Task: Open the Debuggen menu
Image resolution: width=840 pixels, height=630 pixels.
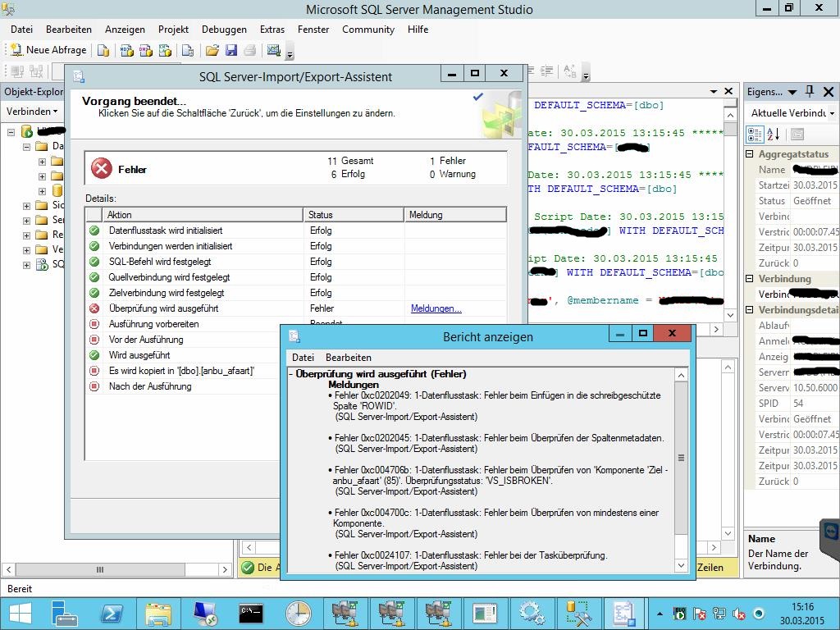Action: (x=224, y=30)
